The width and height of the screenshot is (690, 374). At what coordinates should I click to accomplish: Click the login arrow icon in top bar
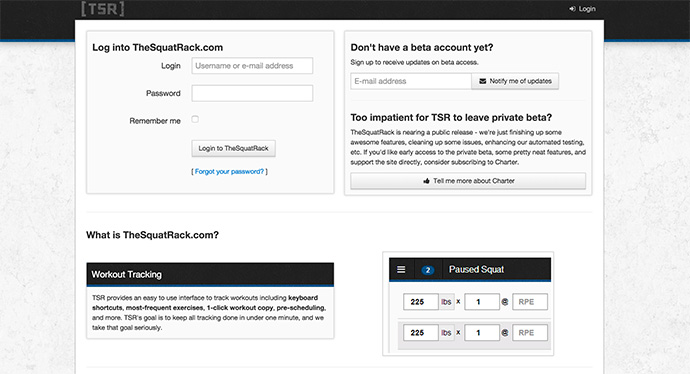[x=572, y=9]
